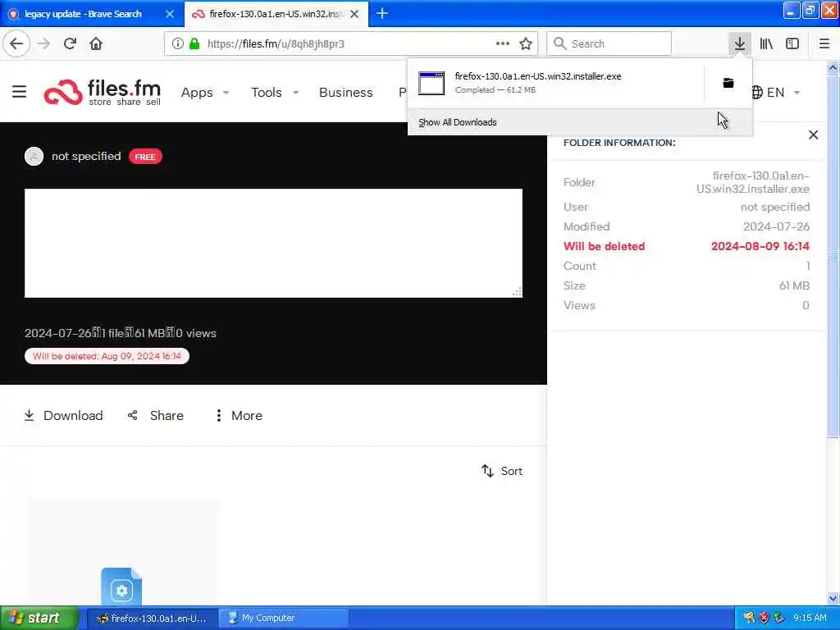This screenshot has width=840, height=630.
Task: Open containing folder for downloaded installer
Action: tap(728, 83)
